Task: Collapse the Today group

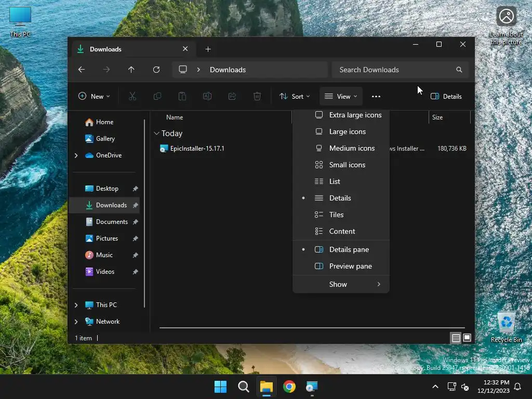Action: point(156,134)
